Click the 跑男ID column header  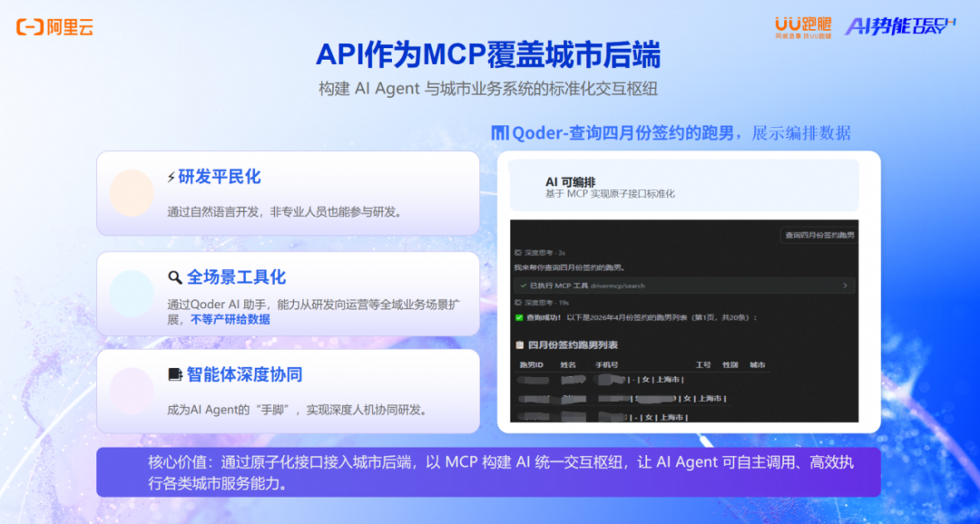[x=531, y=364]
